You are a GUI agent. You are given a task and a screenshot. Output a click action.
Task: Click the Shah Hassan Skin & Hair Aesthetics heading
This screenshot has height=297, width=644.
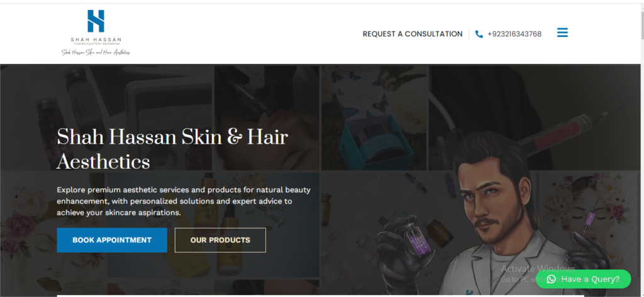pyautogui.click(x=172, y=149)
